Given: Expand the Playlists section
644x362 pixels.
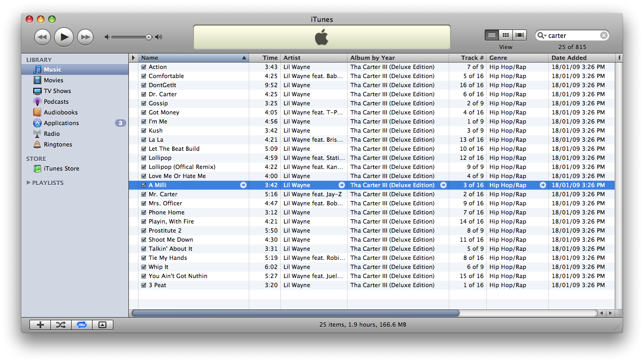Looking at the screenshot, I should coord(28,183).
